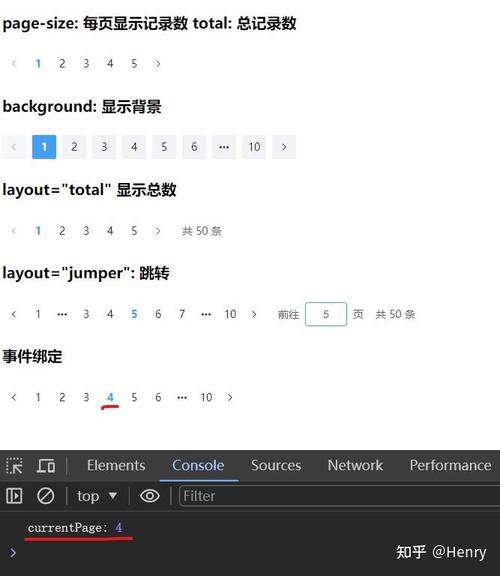Click the currentPage: 4 console log line

75,528
